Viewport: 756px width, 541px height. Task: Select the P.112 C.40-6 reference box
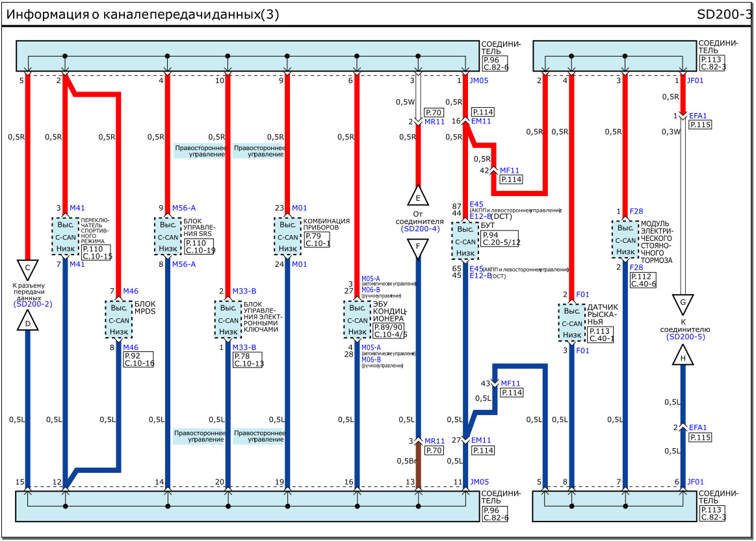point(643,281)
